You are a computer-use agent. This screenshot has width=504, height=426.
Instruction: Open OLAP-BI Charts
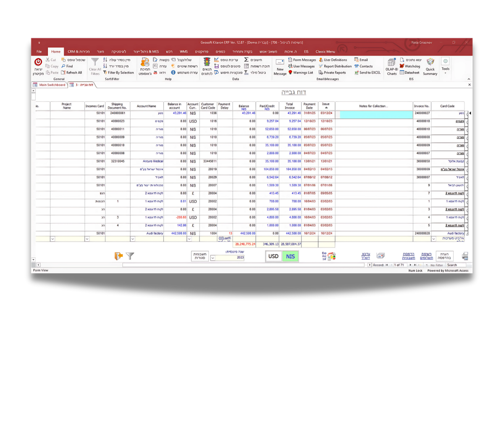tap(391, 66)
